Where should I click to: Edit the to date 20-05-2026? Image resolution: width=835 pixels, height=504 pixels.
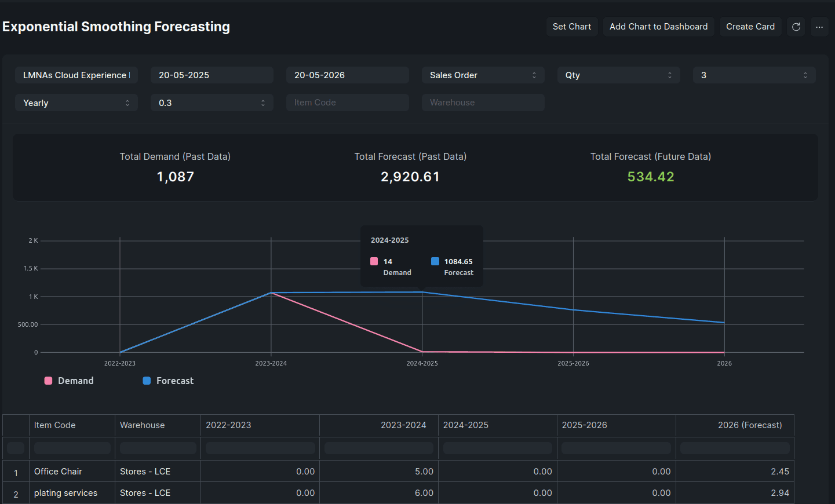point(347,75)
